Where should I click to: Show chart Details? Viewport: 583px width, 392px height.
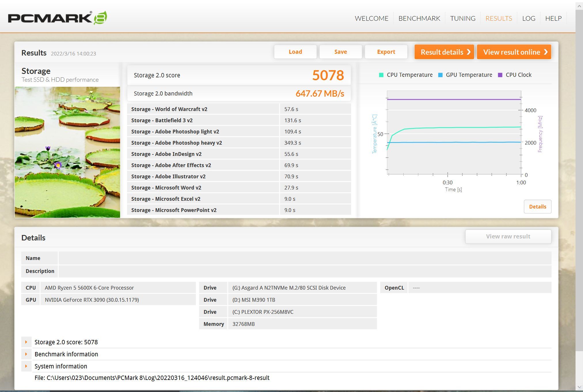tap(537, 206)
